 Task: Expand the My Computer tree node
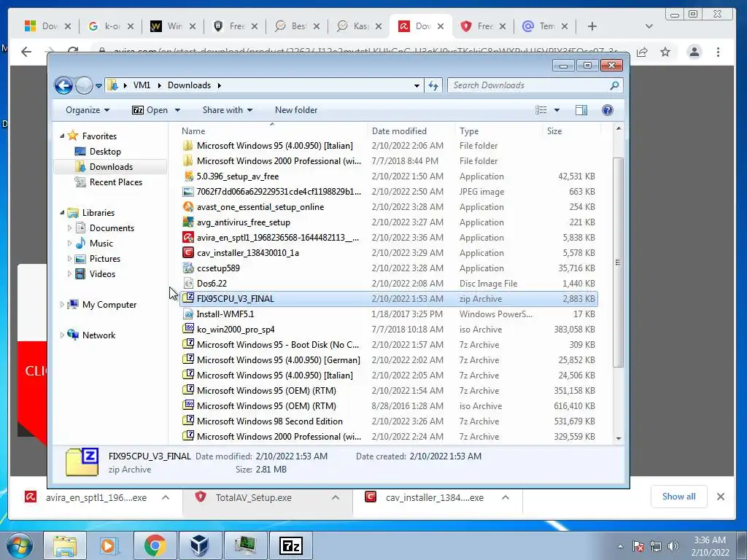(62, 305)
